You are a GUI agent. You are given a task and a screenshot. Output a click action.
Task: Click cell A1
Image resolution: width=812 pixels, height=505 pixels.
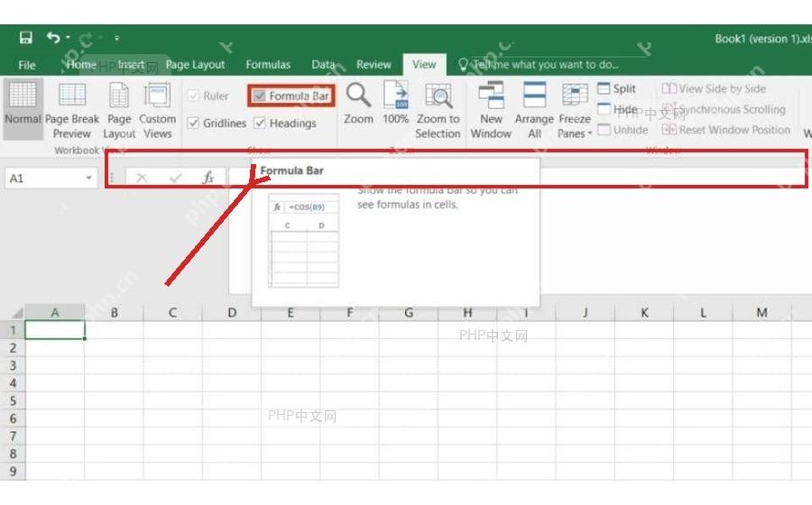[x=55, y=330]
